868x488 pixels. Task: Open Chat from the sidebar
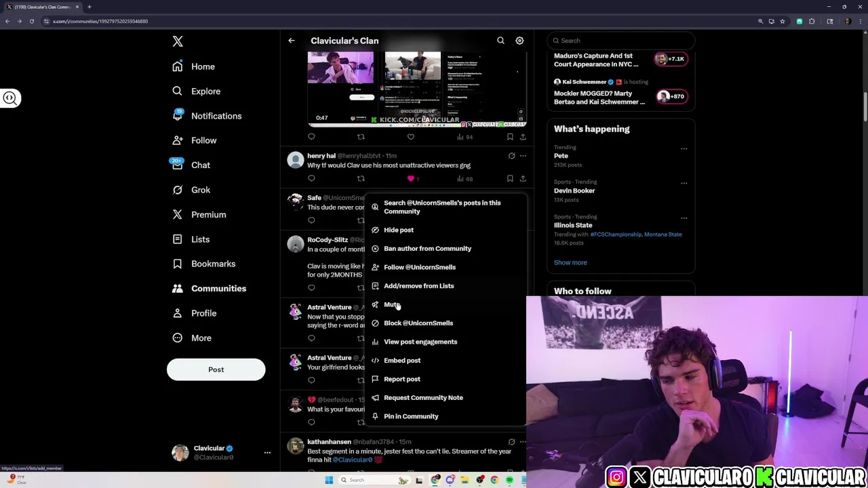pos(191,165)
